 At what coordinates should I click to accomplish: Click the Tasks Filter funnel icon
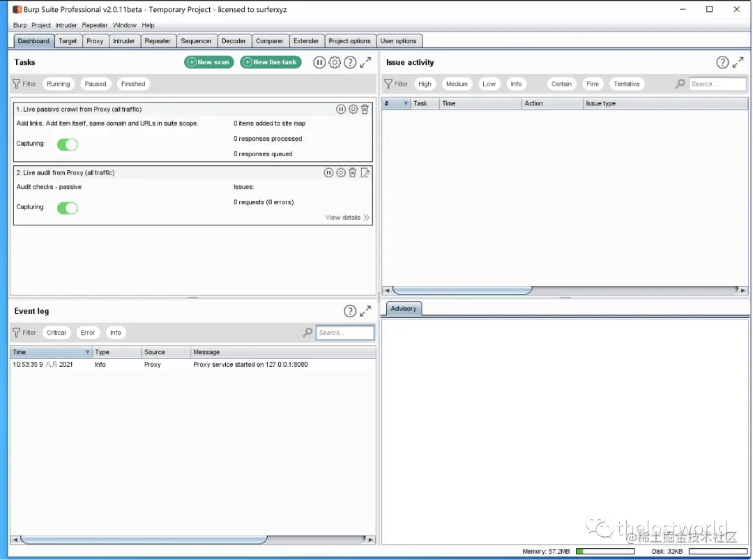[16, 84]
